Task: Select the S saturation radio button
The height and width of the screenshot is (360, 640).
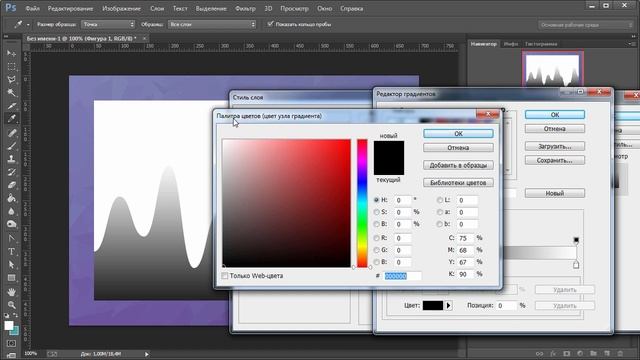Action: [376, 212]
